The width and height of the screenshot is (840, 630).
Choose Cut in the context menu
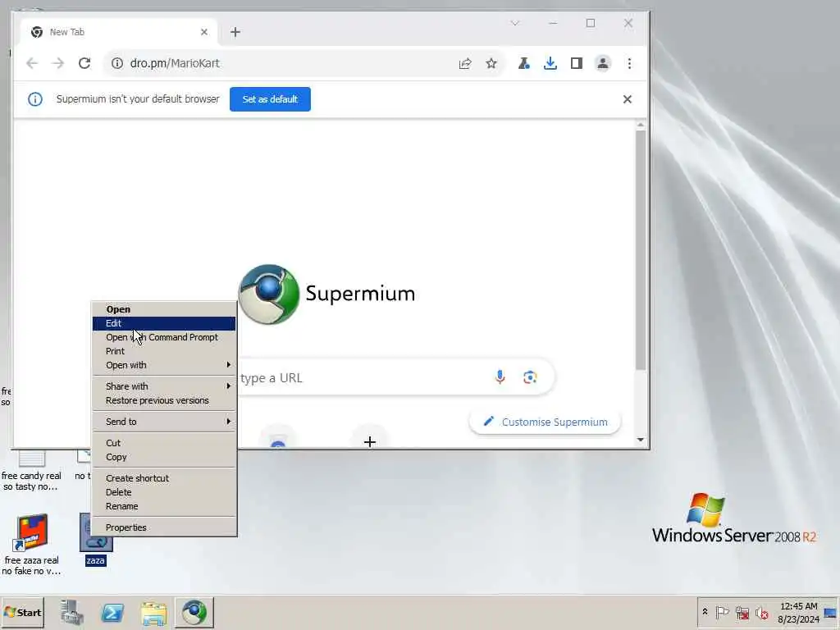(x=164, y=443)
